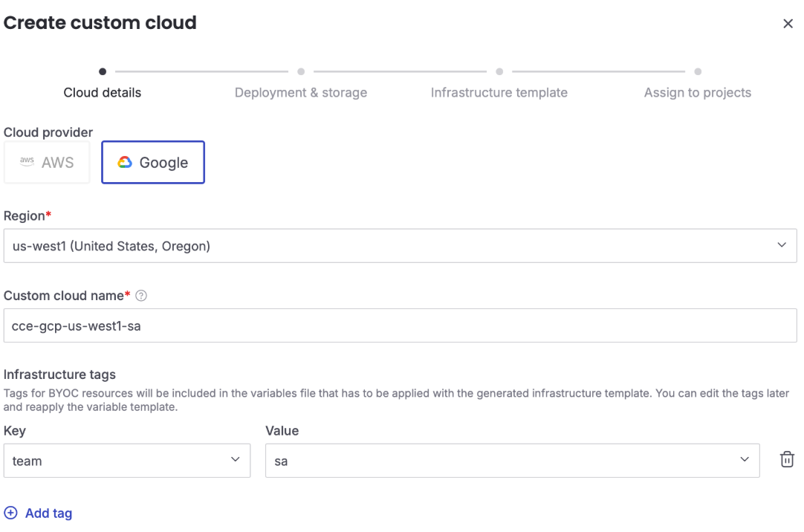Image resolution: width=804 pixels, height=532 pixels.
Task: Select the Assign to projects step label
Action: pos(697,92)
